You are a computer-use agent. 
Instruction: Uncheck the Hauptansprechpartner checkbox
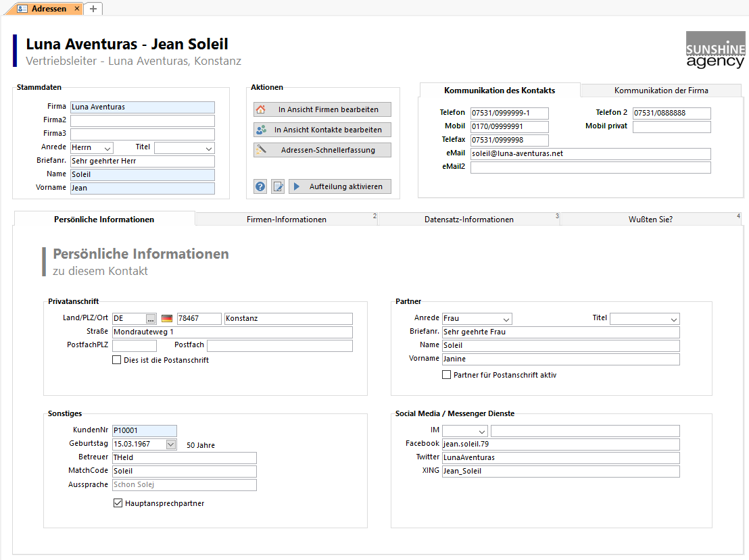pyautogui.click(x=118, y=503)
